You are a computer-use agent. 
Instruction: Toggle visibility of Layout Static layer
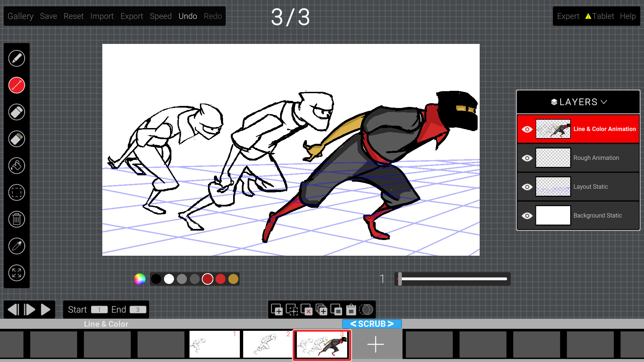[x=527, y=187]
